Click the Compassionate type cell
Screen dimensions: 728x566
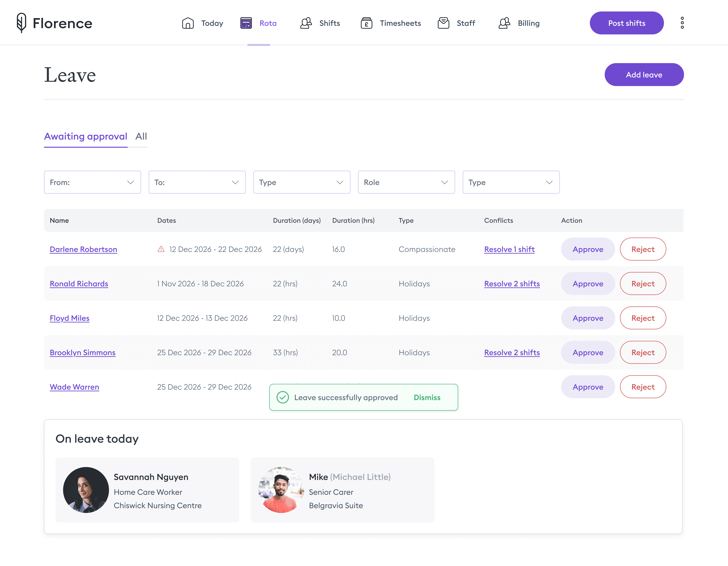pos(427,249)
